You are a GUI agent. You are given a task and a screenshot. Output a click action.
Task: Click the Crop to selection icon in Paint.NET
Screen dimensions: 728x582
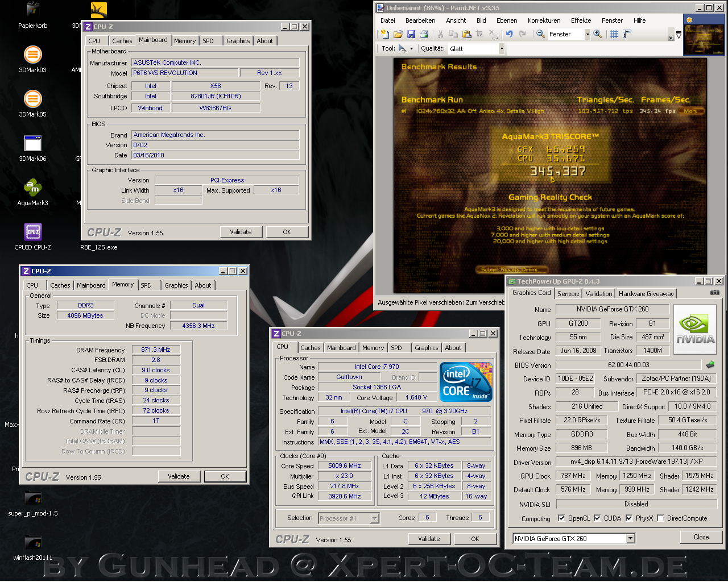point(479,34)
